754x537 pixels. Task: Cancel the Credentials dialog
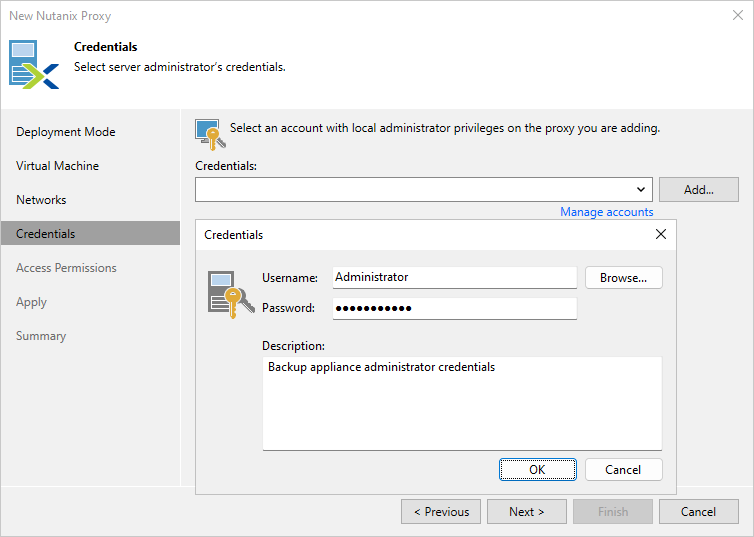(623, 470)
